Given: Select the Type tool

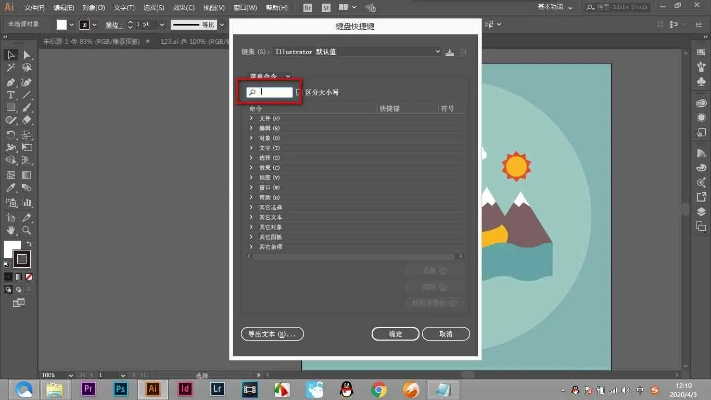Looking at the screenshot, I should pyautogui.click(x=10, y=94).
